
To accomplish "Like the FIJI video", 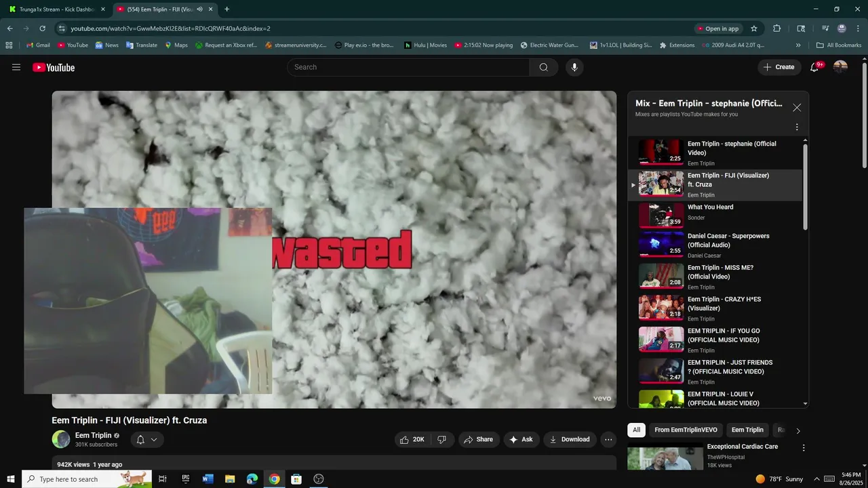I will [412, 439].
